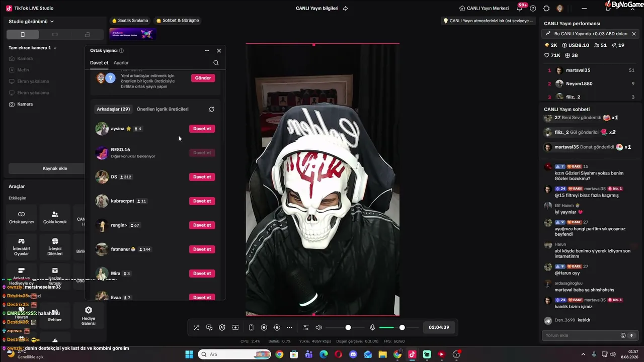Viewport: 644px width, 362px height.
Task: Mute the microphone
Action: coord(372,327)
